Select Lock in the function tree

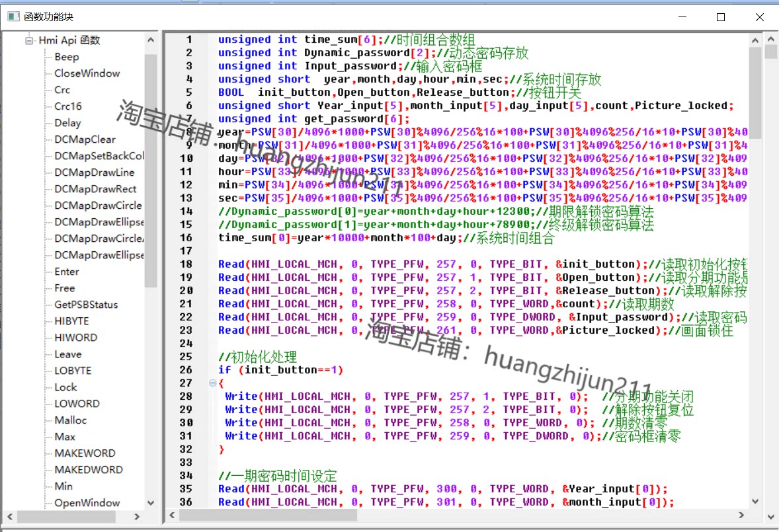(65, 387)
